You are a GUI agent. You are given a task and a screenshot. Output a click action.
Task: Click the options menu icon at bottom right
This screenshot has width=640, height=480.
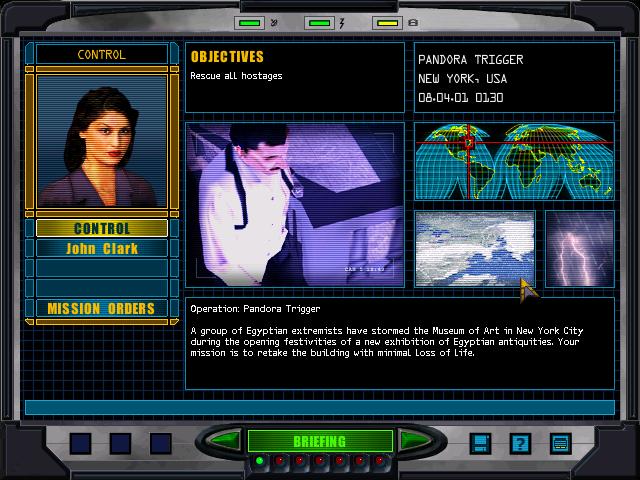pyautogui.click(x=560, y=443)
